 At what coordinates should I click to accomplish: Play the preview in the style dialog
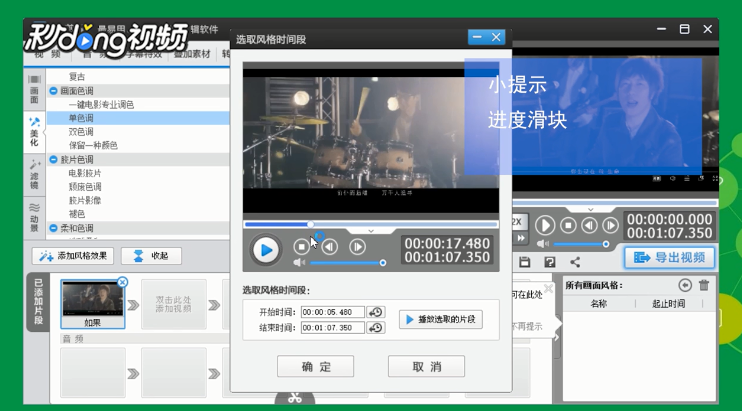[x=265, y=250]
